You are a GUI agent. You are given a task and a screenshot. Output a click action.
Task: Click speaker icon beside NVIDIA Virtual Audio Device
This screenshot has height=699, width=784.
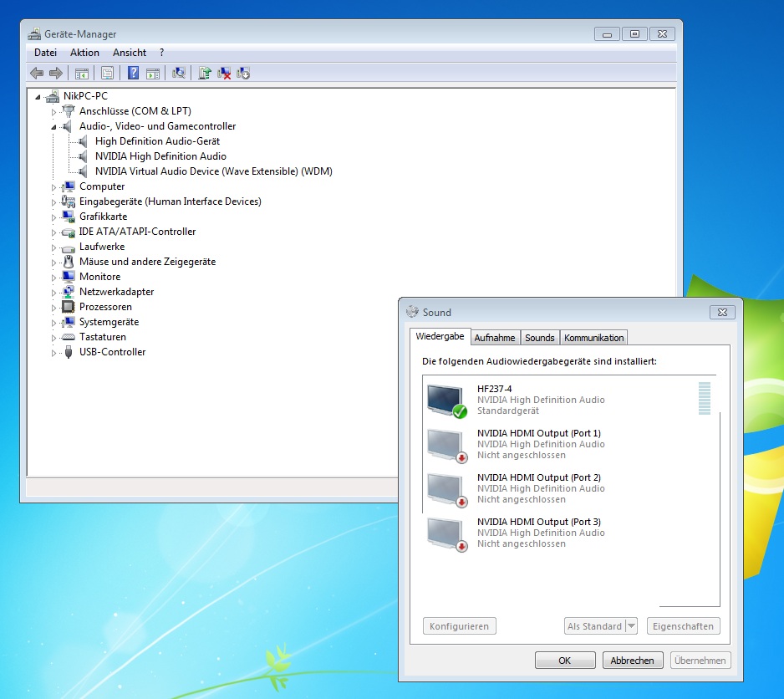(84, 171)
